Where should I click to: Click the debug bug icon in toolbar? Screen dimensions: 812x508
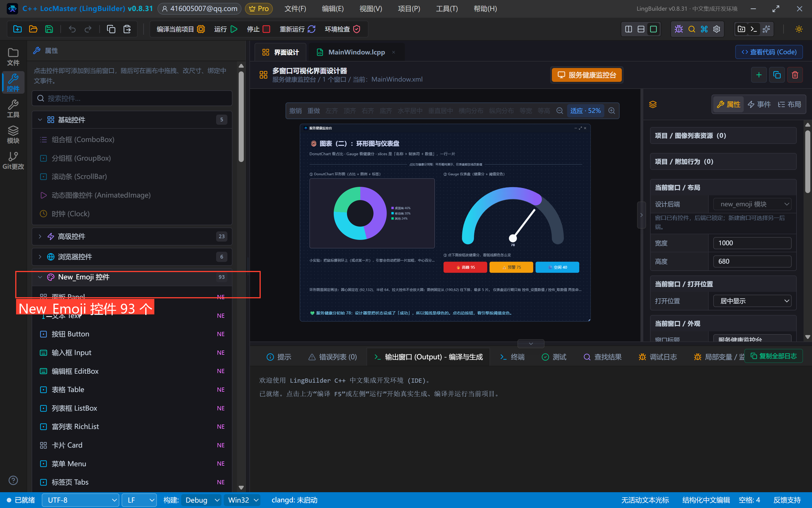pos(679,29)
